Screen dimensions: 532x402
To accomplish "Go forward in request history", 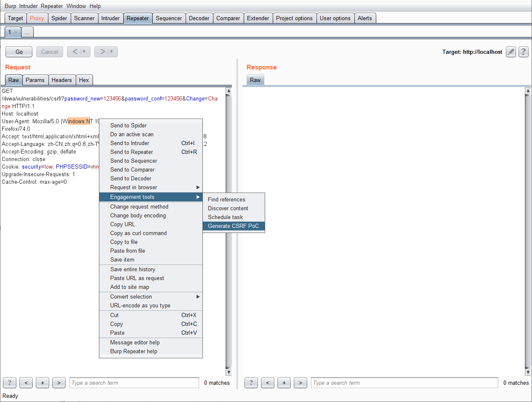I will pyautogui.click(x=102, y=52).
